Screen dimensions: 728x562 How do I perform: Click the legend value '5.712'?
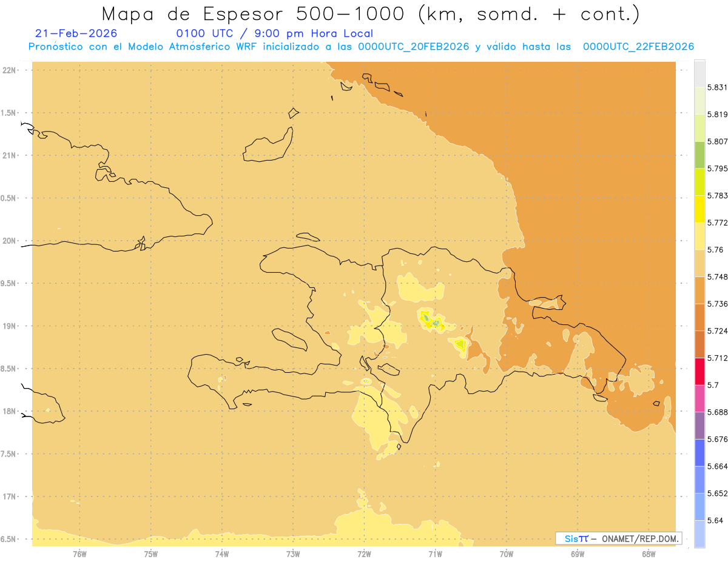[x=717, y=358]
